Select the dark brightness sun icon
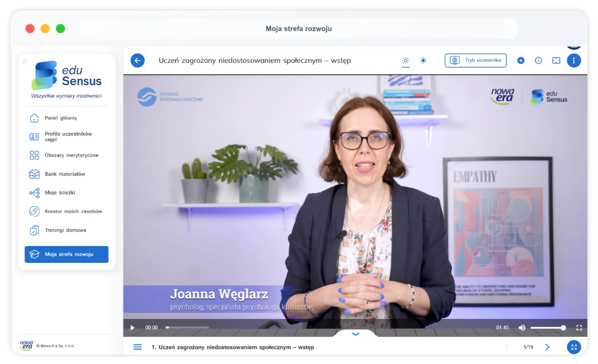Image resolution: width=598 pixels, height=364 pixels. (x=423, y=60)
